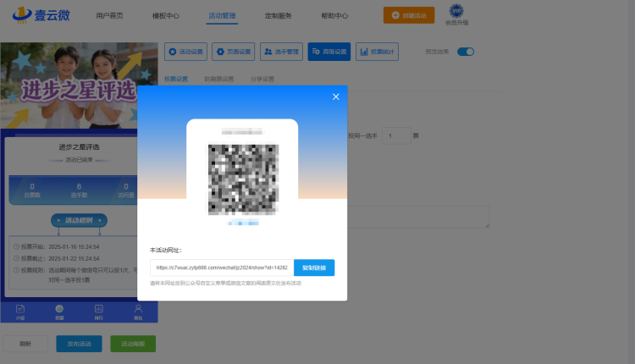Viewport: 635px width, 364px height.
Task: Click the 活动已结束 status text
Action: [x=79, y=160]
